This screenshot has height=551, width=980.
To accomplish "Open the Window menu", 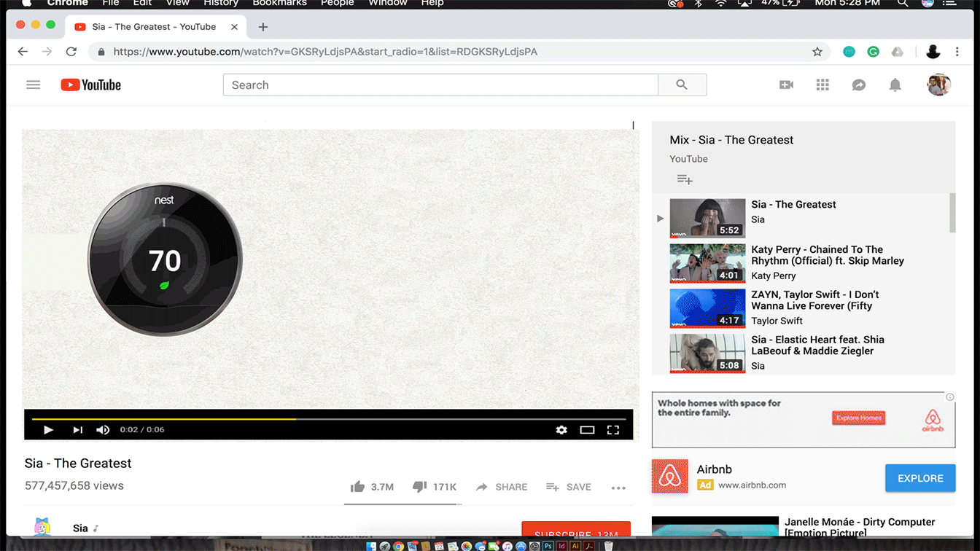I will [x=387, y=3].
